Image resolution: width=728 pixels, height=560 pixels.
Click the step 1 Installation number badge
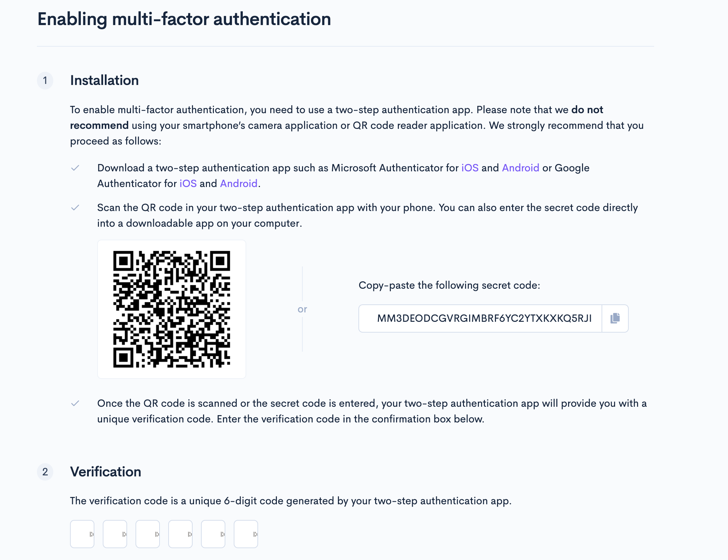click(45, 80)
